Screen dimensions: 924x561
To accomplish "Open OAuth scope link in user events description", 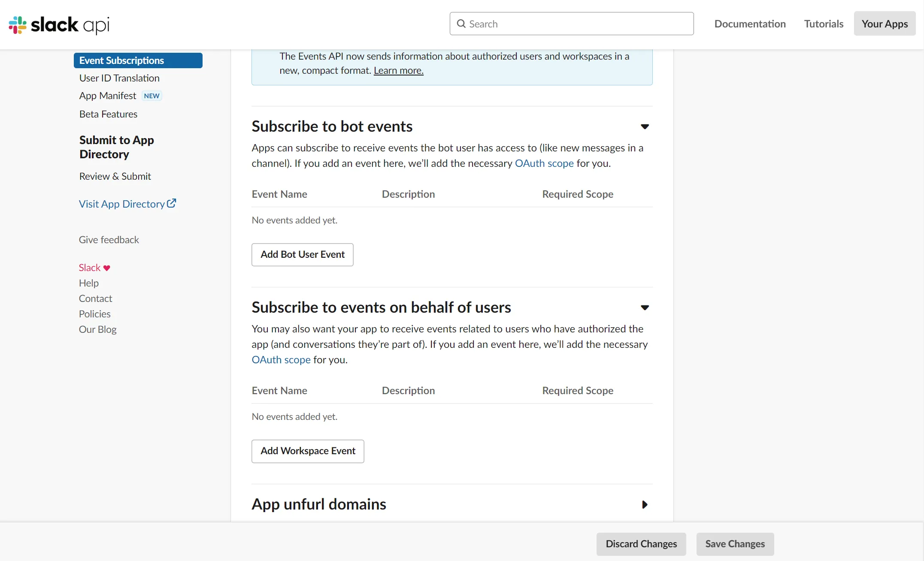I will [281, 360].
